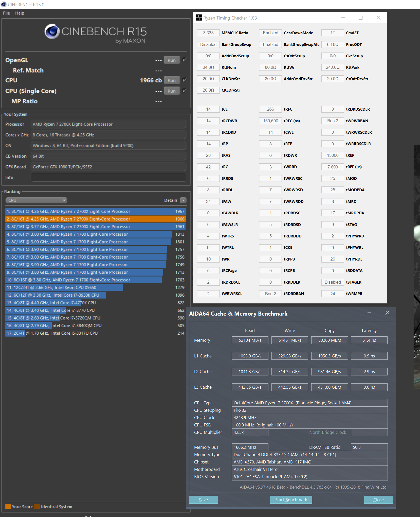Run the OpenGL benchmark
Image resolution: width=420 pixels, height=517 pixels.
click(x=172, y=60)
